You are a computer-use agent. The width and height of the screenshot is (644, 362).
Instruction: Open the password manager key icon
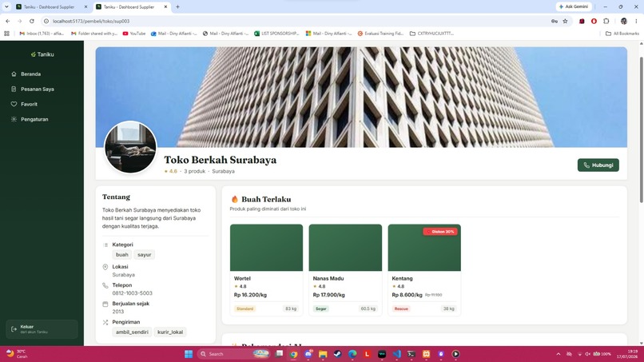554,21
